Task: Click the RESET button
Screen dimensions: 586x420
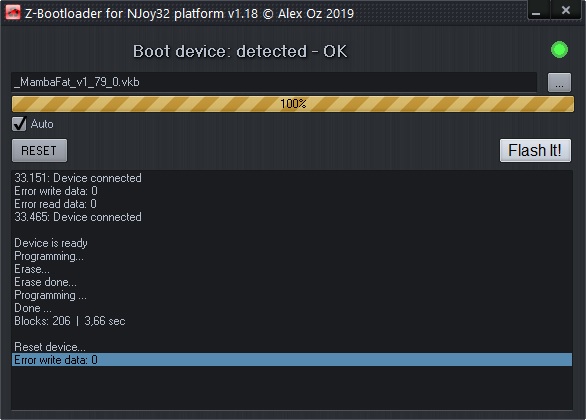Action: point(40,151)
